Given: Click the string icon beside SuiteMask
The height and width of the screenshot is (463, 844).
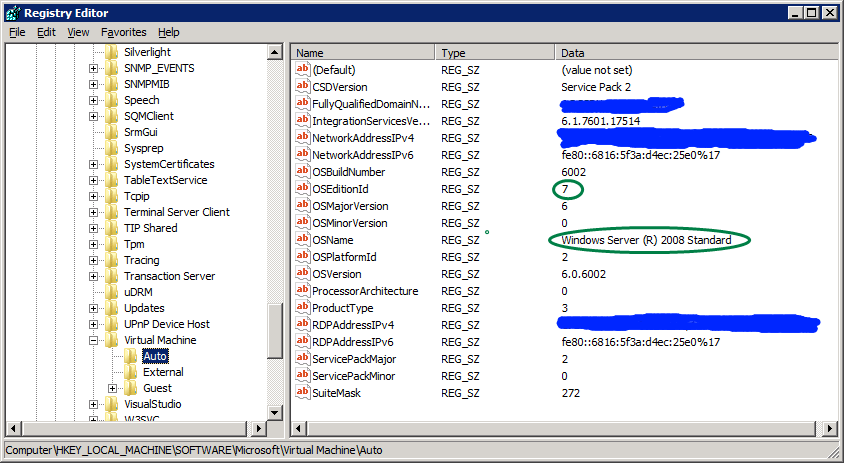Looking at the screenshot, I should coord(303,393).
